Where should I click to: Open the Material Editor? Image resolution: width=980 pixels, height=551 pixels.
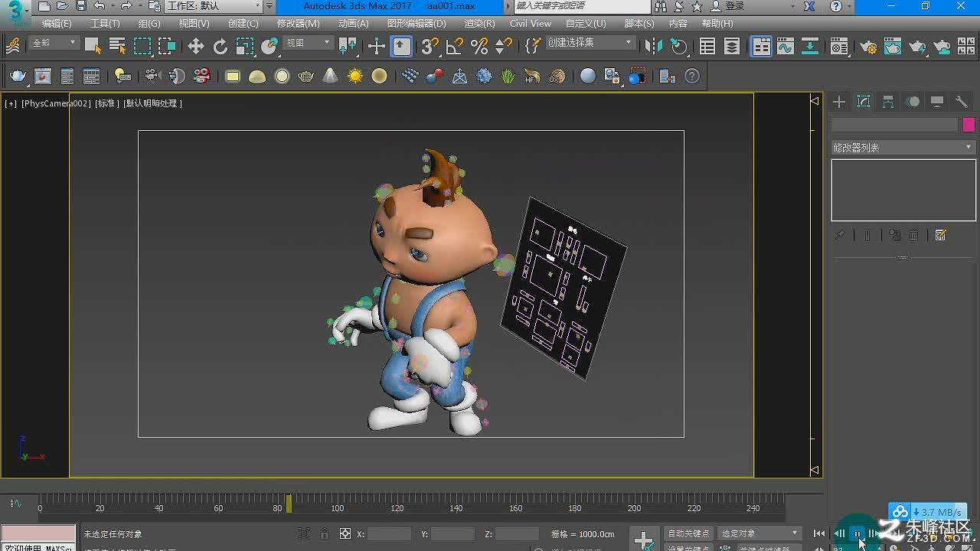pyautogui.click(x=839, y=46)
